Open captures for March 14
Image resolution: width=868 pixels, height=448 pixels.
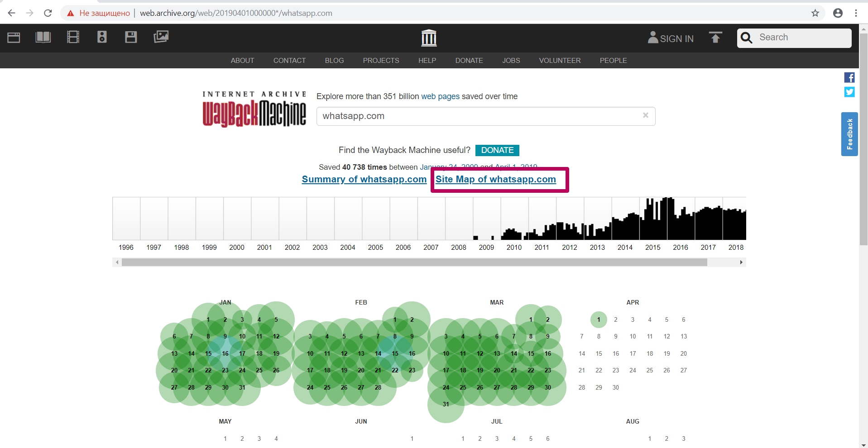514,353
